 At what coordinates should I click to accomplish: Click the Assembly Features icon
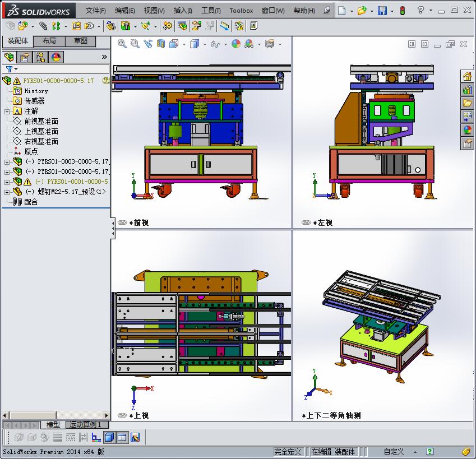coord(126,26)
